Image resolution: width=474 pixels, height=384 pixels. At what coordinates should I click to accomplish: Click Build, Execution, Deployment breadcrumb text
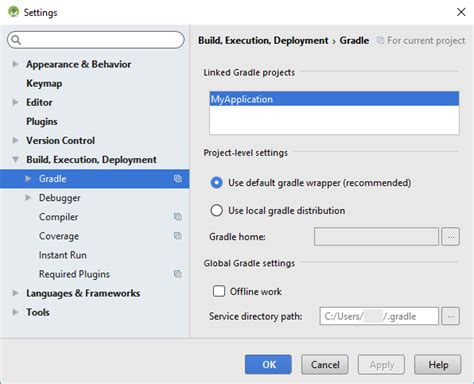pos(263,41)
